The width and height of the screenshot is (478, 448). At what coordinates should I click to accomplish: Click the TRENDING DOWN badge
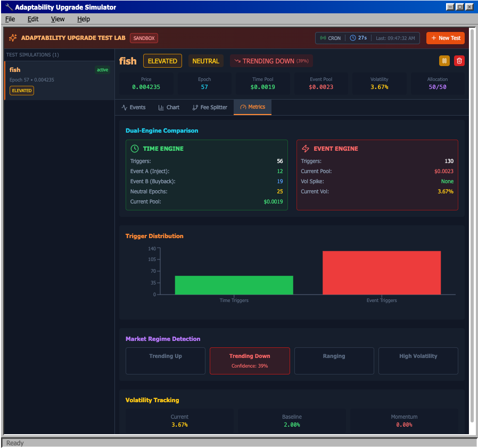click(x=271, y=61)
